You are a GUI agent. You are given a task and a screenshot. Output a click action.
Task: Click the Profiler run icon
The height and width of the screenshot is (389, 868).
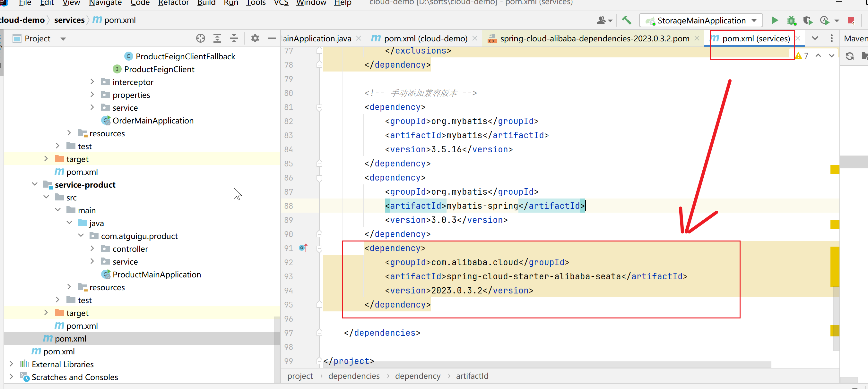tap(824, 21)
